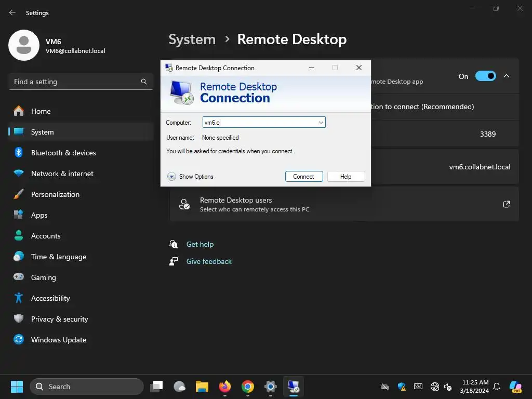The height and width of the screenshot is (399, 532).
Task: Click the port number 3389
Action: tap(487, 134)
